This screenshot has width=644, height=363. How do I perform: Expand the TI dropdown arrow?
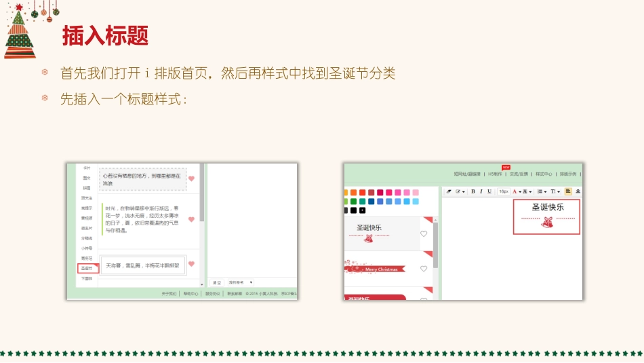(x=559, y=192)
